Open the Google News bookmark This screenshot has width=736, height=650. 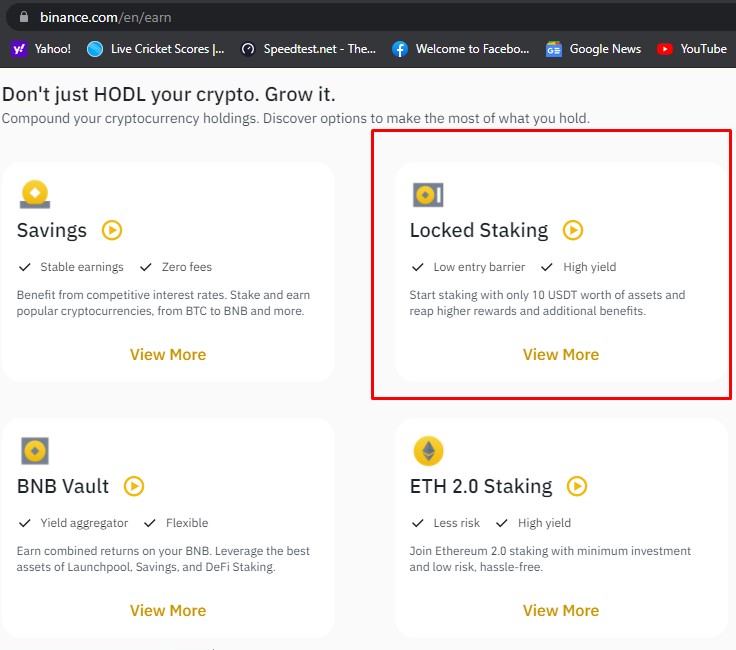[593, 49]
